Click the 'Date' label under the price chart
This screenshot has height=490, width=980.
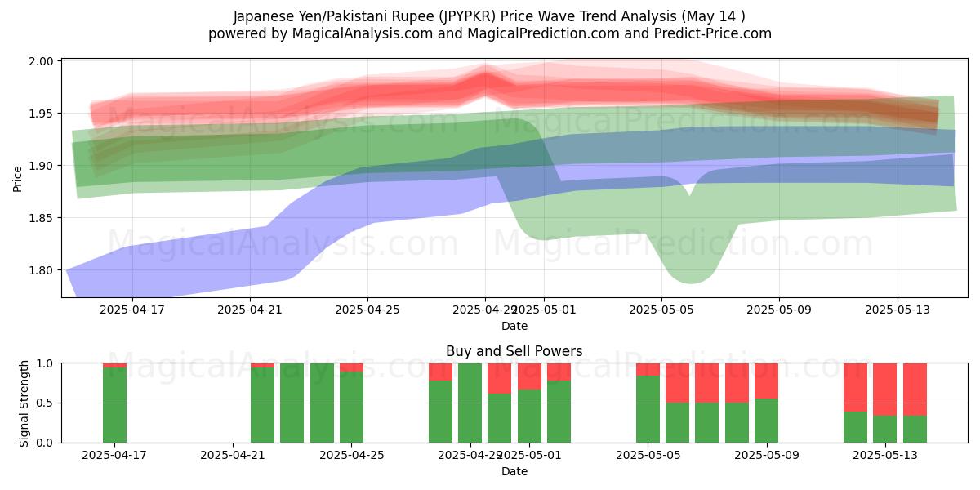point(514,326)
